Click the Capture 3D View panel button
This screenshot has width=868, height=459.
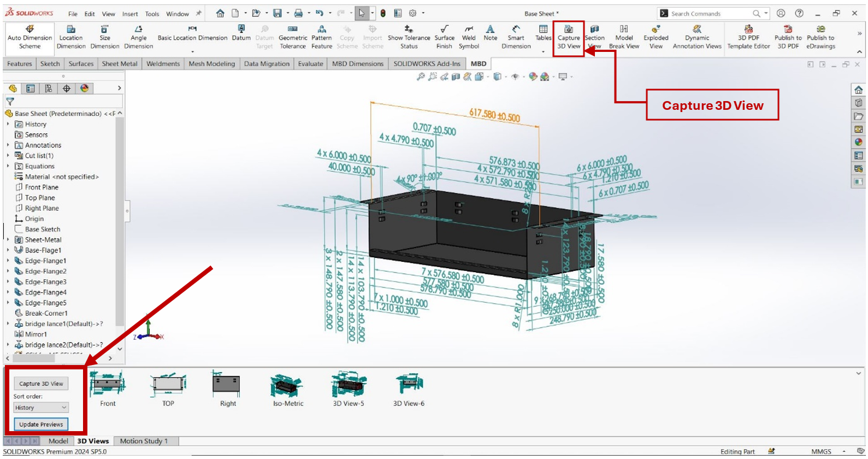[41, 384]
